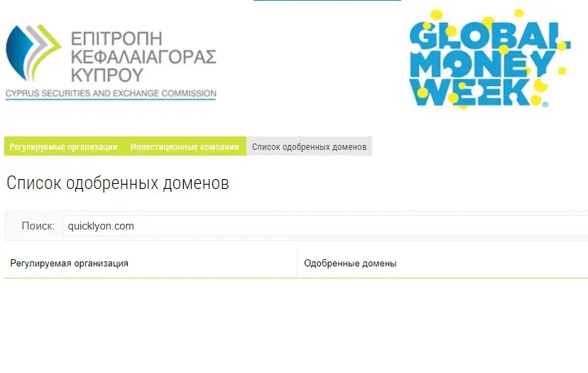Click the green line under the table header

coord(296,278)
